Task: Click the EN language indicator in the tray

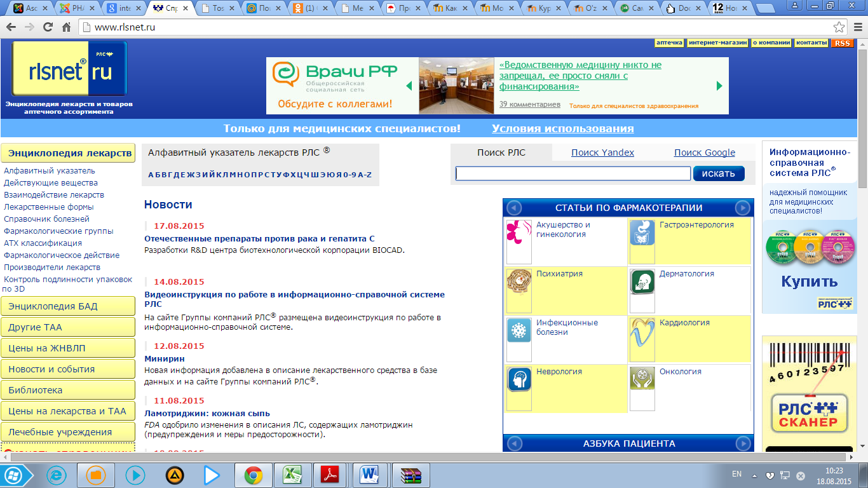Action: pos(736,474)
